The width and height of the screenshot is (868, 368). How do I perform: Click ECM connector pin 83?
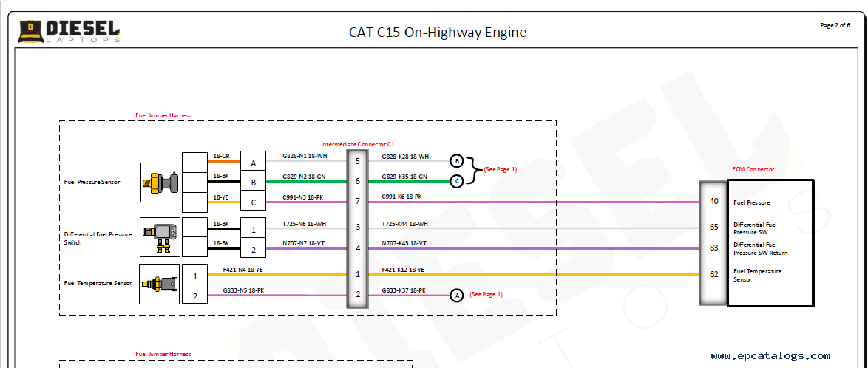(x=714, y=248)
